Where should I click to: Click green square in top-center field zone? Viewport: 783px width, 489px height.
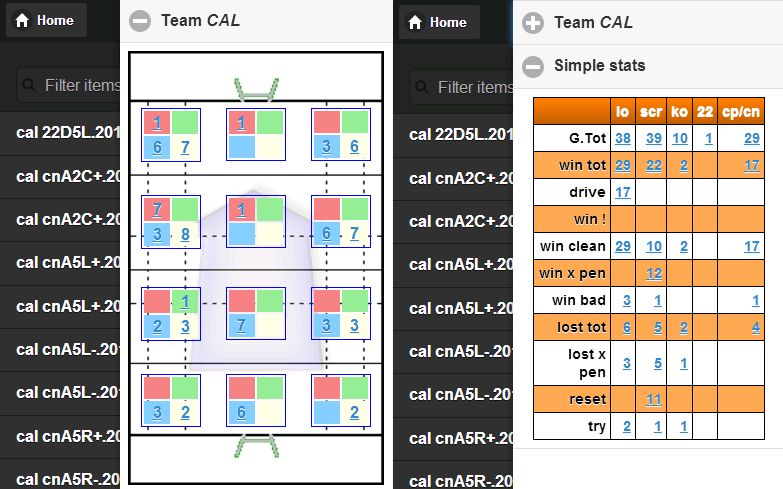(x=270, y=123)
